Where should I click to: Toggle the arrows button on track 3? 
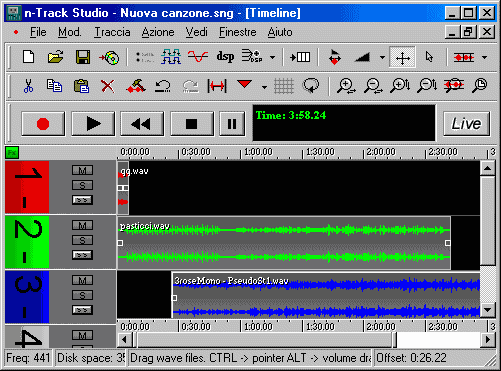[x=82, y=310]
